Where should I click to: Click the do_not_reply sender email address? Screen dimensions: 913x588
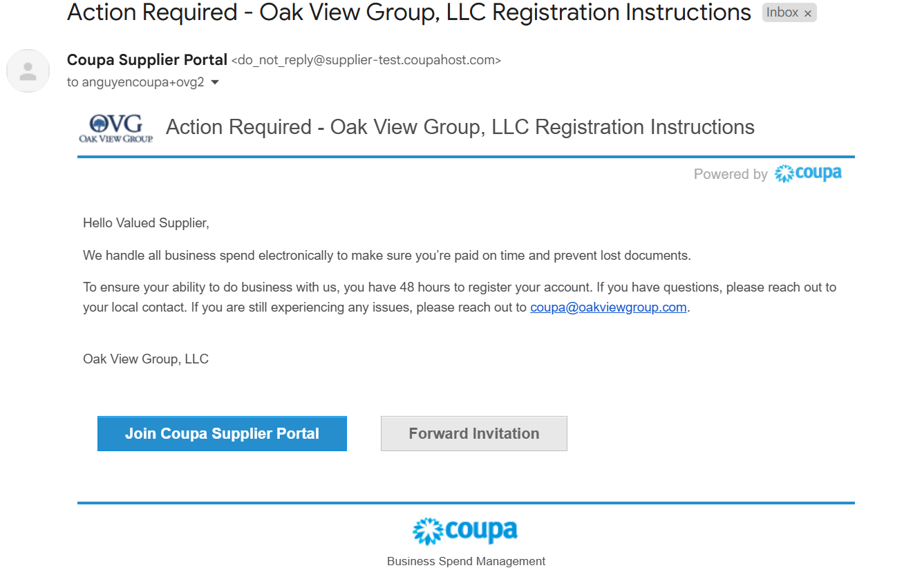pos(366,60)
